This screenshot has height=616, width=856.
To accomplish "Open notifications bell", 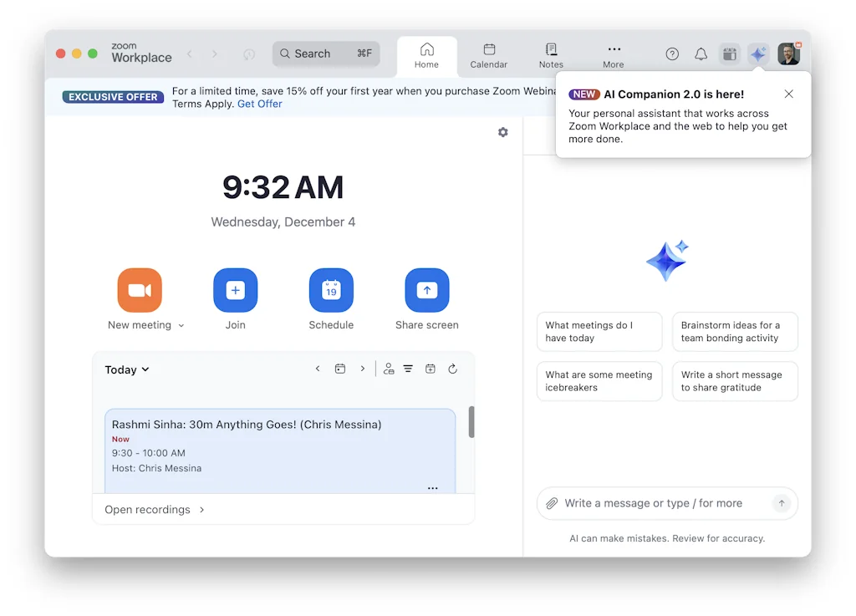I will [701, 53].
